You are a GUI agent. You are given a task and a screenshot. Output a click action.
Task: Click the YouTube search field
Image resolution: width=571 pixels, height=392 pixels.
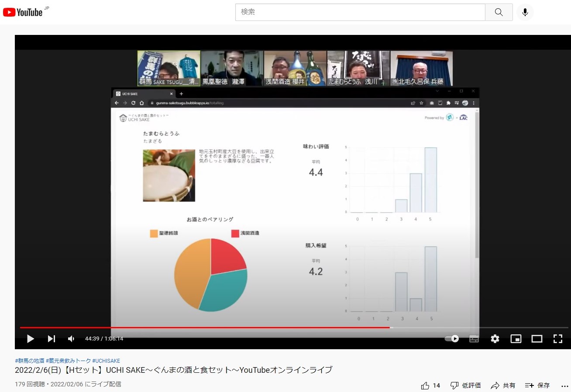(x=360, y=12)
